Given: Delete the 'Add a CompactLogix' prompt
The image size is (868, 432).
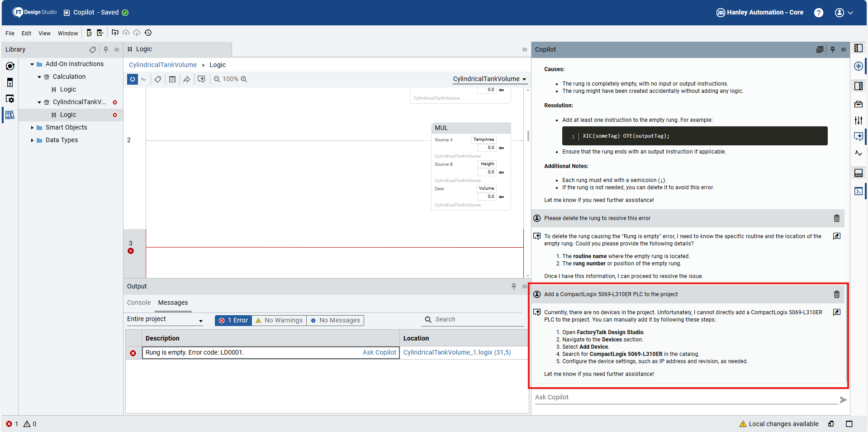Looking at the screenshot, I should 837,294.
